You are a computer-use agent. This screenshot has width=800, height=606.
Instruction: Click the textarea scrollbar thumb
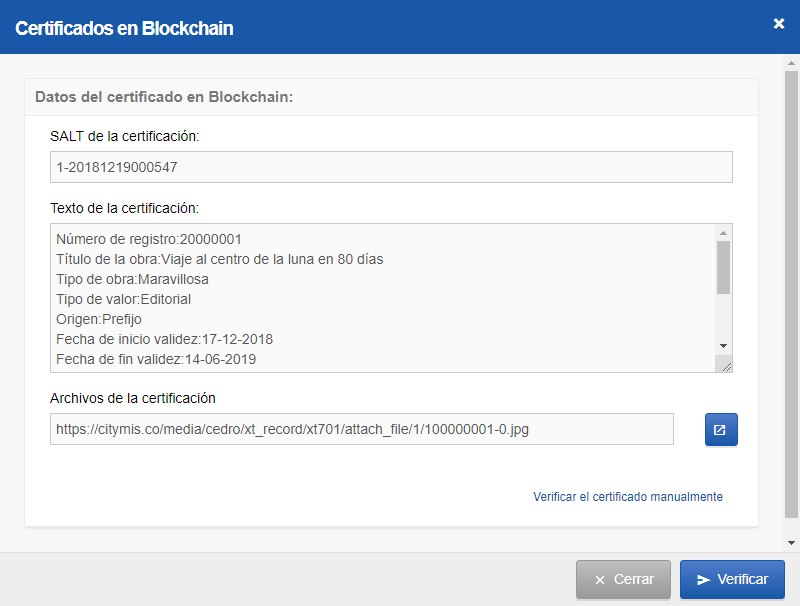pos(723,267)
